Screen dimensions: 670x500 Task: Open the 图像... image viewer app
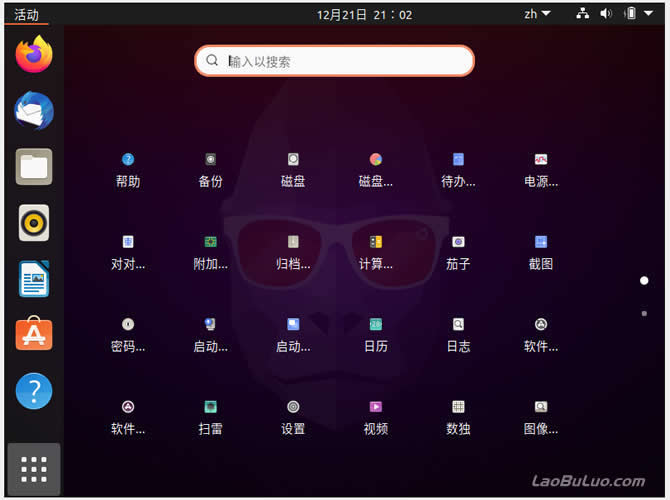(x=541, y=418)
